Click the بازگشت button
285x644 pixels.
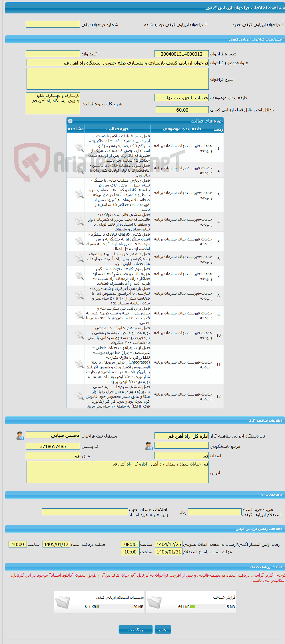point(135,629)
